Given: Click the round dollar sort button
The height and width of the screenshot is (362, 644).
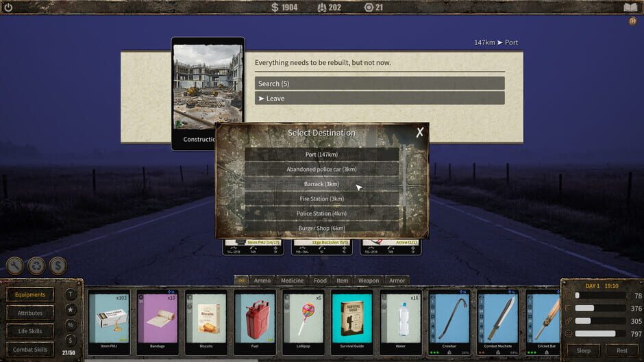Looking at the screenshot, I should 71,340.
